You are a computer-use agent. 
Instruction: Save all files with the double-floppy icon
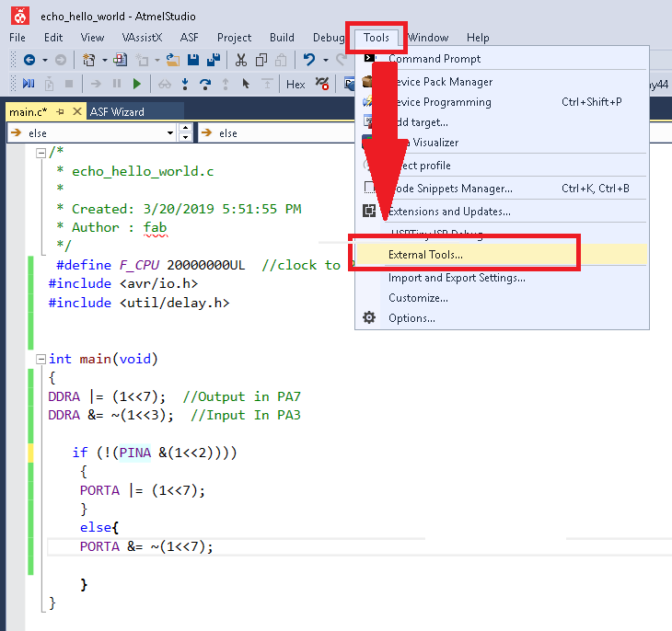coord(213,60)
